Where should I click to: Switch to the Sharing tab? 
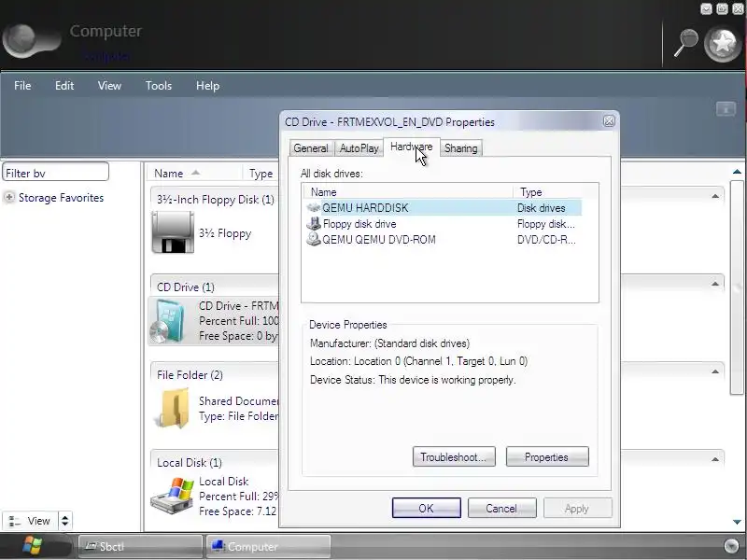click(460, 148)
